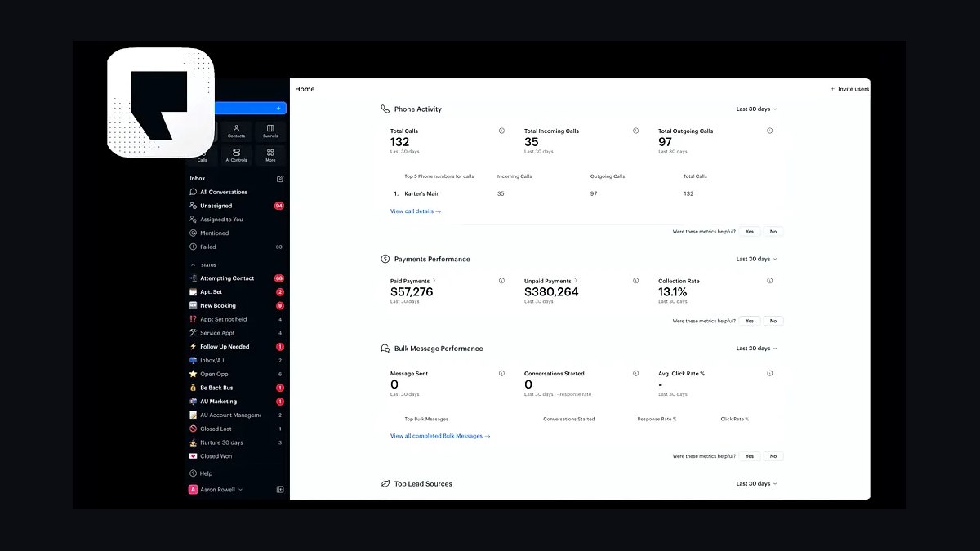Collapse the STATUS section chevron

click(193, 265)
